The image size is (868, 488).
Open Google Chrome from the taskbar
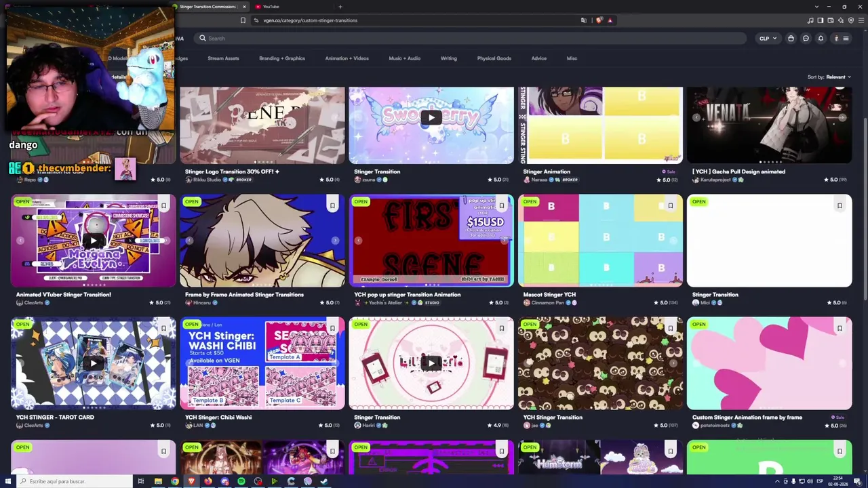pos(175,481)
